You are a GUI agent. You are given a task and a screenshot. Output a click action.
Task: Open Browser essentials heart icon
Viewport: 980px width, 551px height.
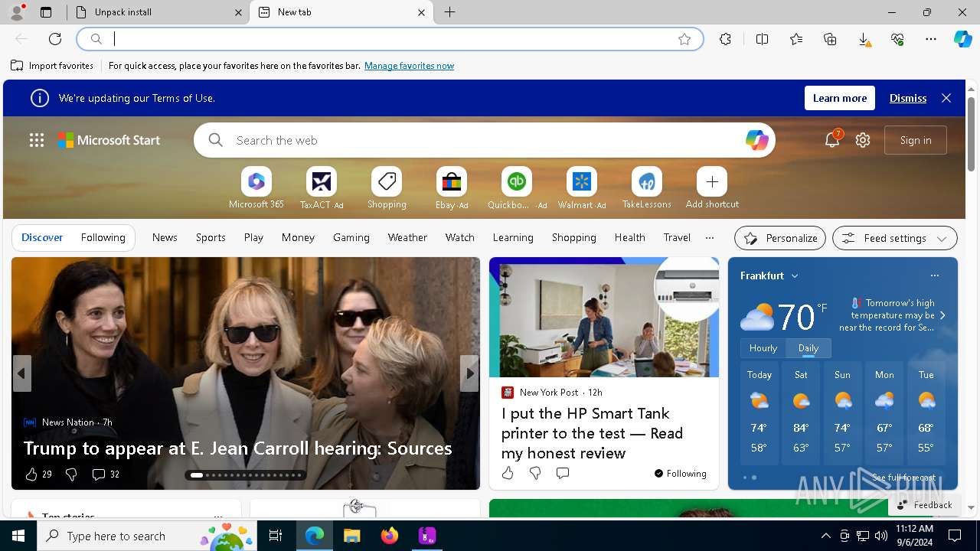[x=897, y=39]
